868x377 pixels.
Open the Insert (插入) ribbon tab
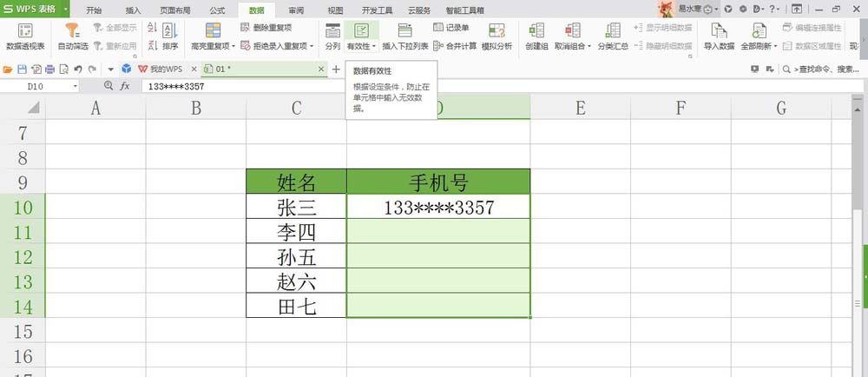134,10
